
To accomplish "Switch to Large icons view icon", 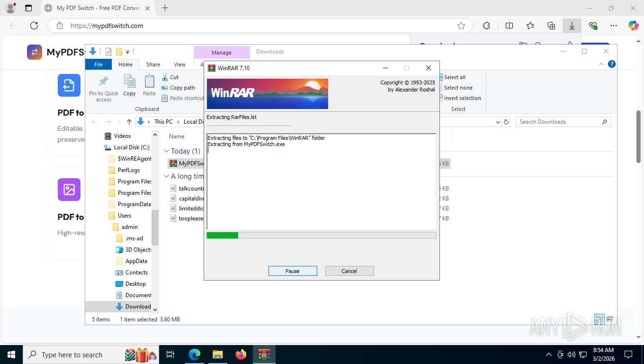I will (x=609, y=319).
